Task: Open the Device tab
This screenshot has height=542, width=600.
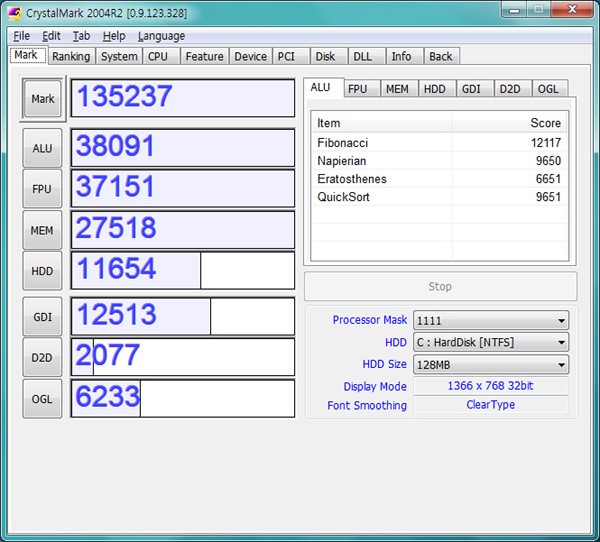Action: (250, 56)
